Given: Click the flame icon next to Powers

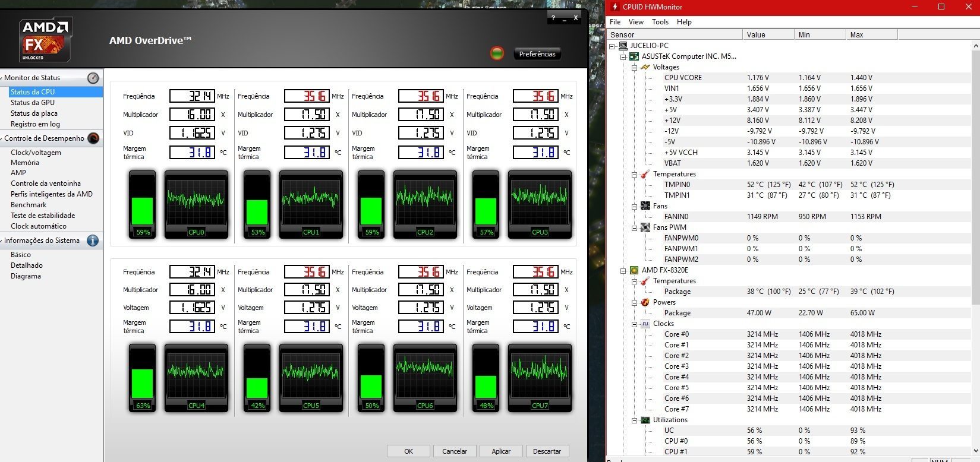Looking at the screenshot, I should (x=645, y=302).
